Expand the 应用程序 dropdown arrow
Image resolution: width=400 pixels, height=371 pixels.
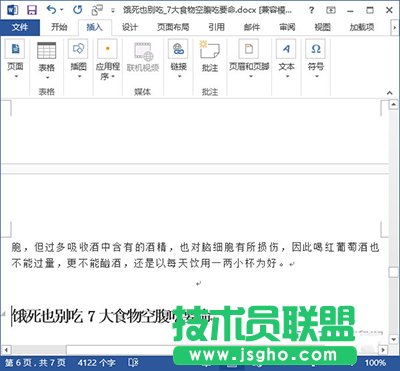(114, 77)
